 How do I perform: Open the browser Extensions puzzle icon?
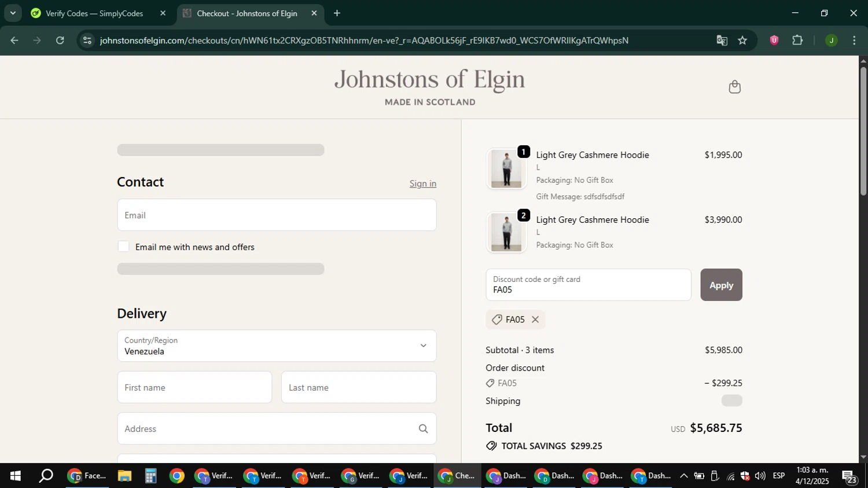797,41
